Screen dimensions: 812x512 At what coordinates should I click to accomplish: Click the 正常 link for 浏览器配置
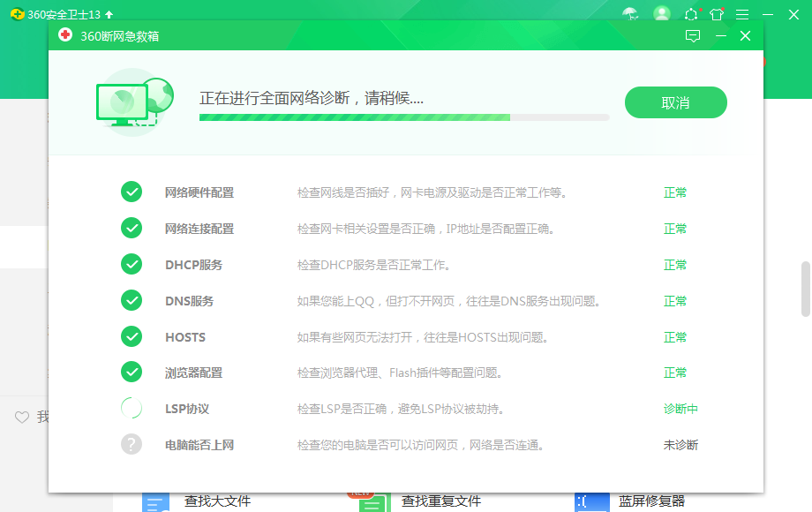pos(674,373)
